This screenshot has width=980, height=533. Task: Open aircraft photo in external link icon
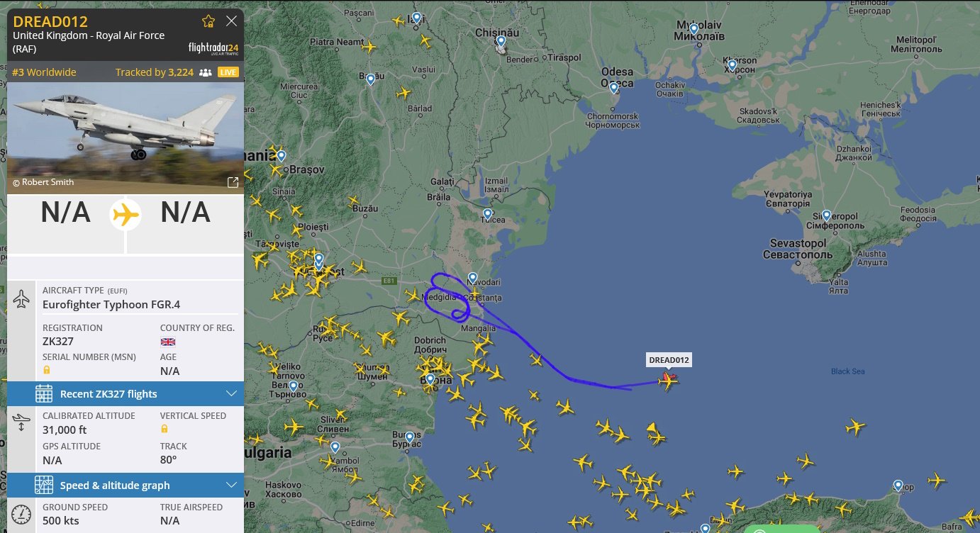233,182
